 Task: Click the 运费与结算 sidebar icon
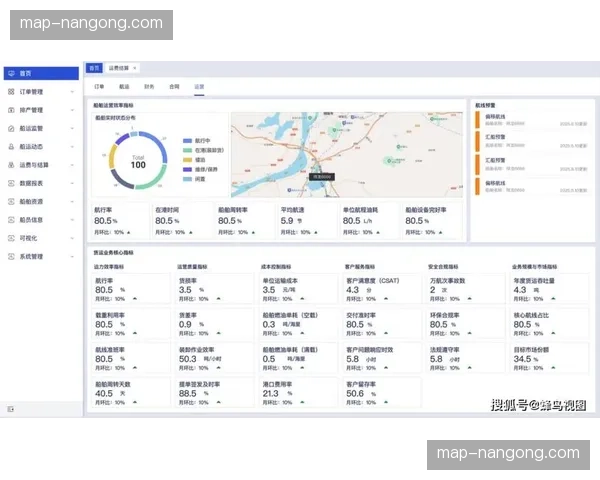click(11, 165)
